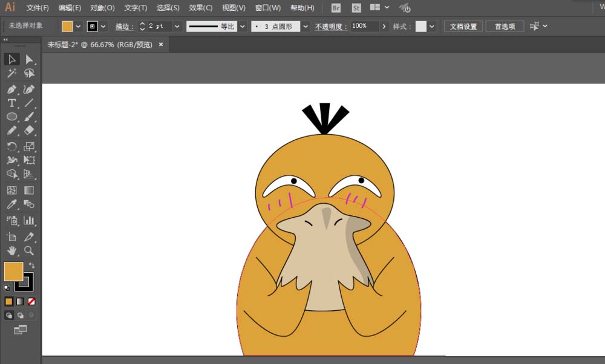The image size is (605, 364).
Task: Click the 不透明度 link label
Action: click(331, 26)
